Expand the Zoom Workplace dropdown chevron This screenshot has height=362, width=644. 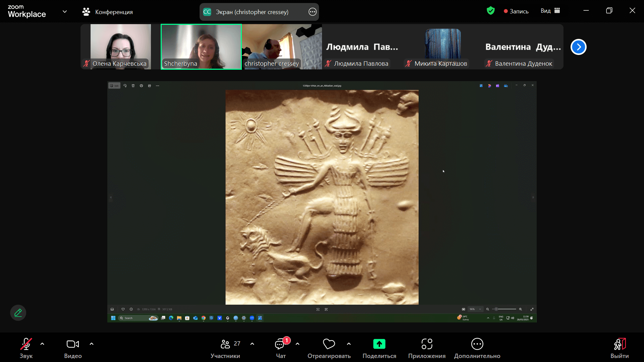[65, 12]
